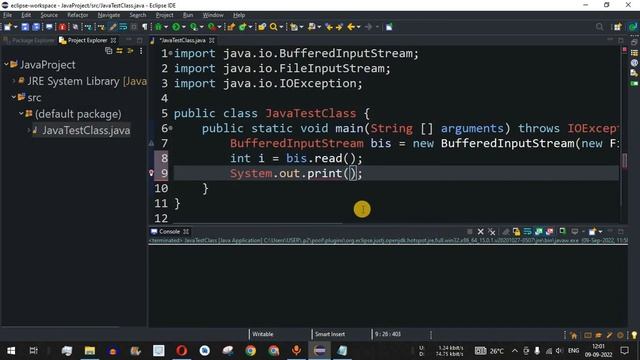This screenshot has width=640, height=360.
Task: Open Opera browser from taskbar
Action: pyautogui.click(x=182, y=351)
